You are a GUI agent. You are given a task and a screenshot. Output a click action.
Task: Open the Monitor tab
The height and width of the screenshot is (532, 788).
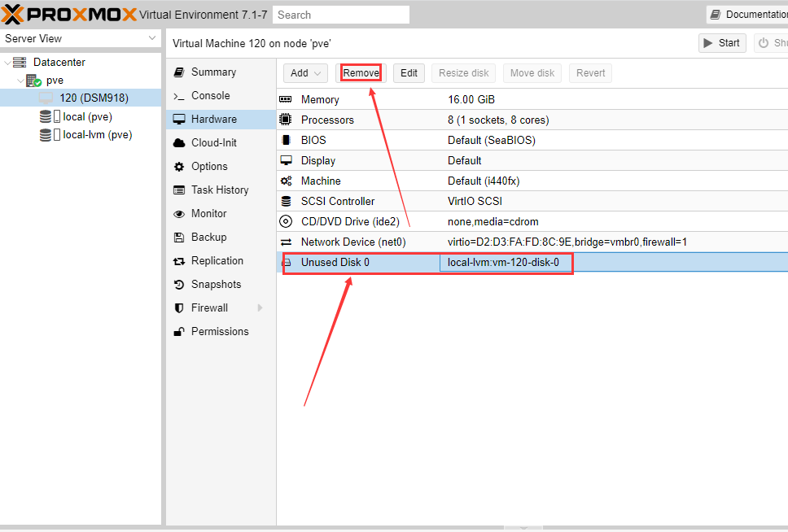pyautogui.click(x=221, y=213)
